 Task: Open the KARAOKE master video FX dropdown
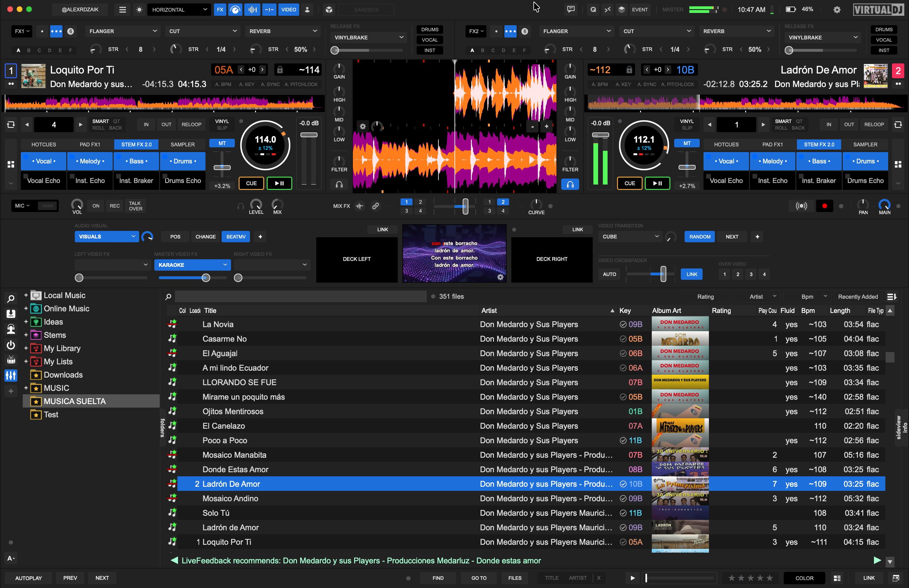click(x=192, y=265)
